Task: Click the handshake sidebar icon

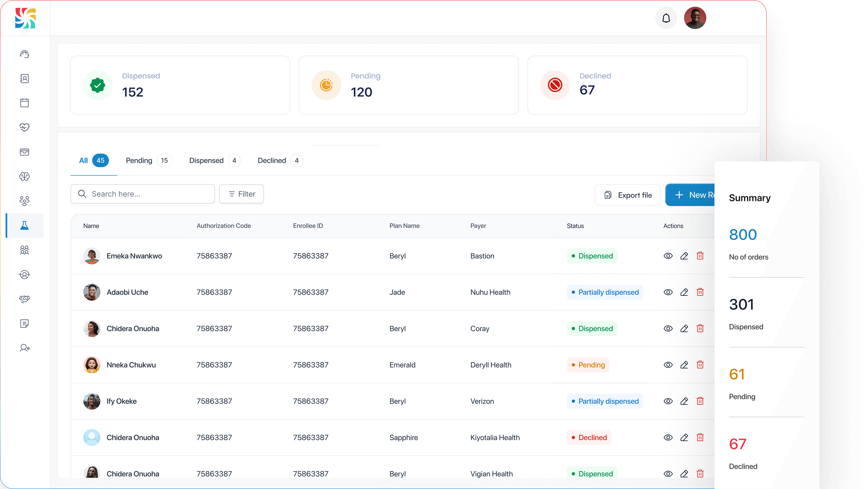Action: (24, 299)
